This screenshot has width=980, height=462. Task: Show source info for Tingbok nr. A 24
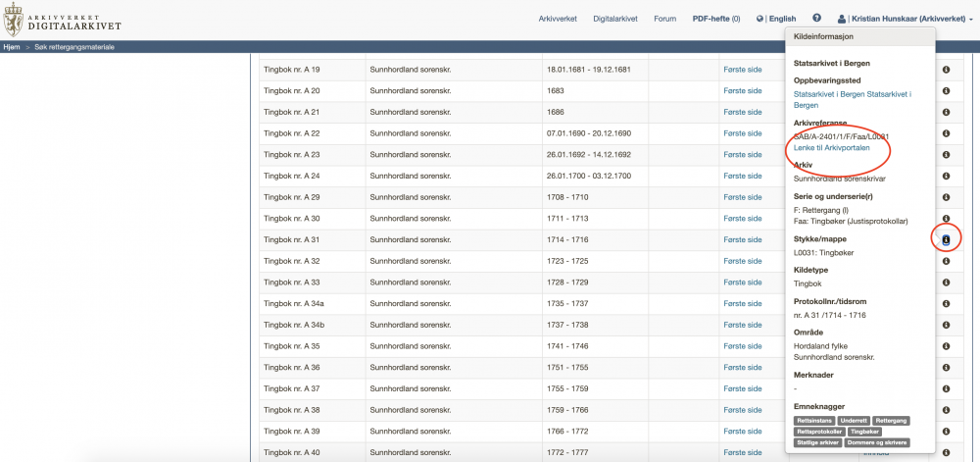pyautogui.click(x=946, y=176)
